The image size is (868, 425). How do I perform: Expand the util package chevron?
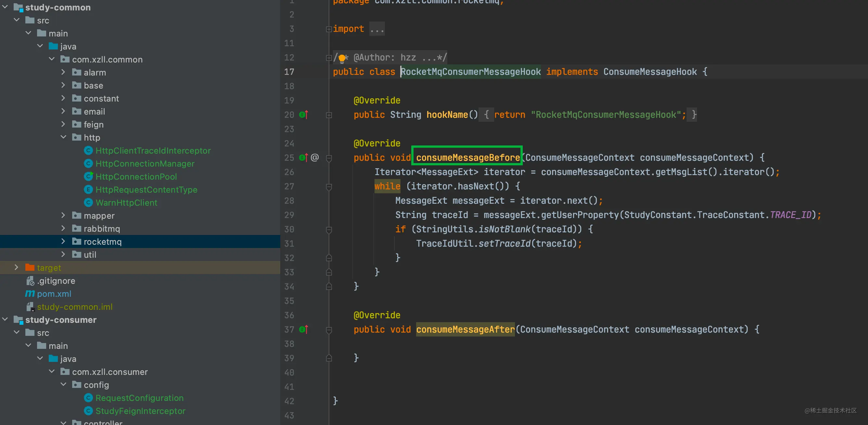click(63, 254)
